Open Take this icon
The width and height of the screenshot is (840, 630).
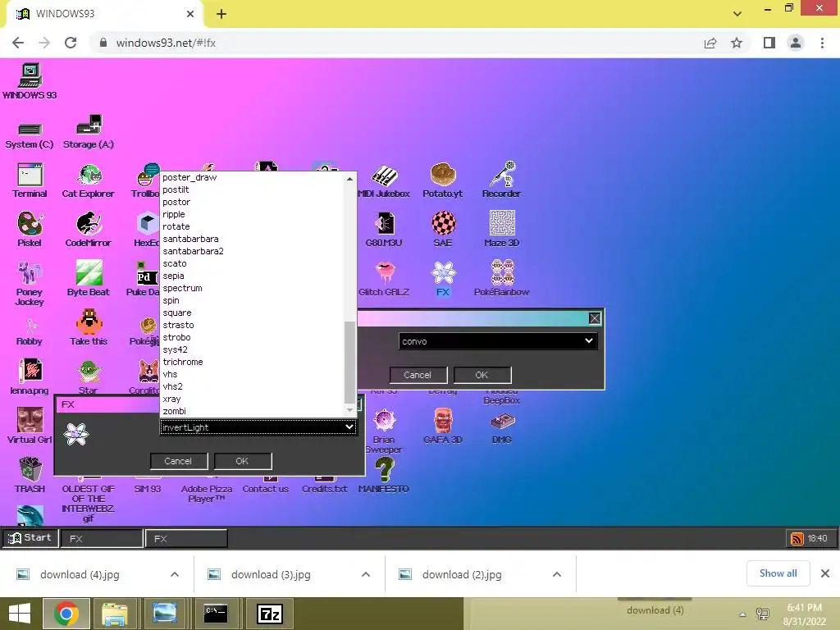(89, 322)
